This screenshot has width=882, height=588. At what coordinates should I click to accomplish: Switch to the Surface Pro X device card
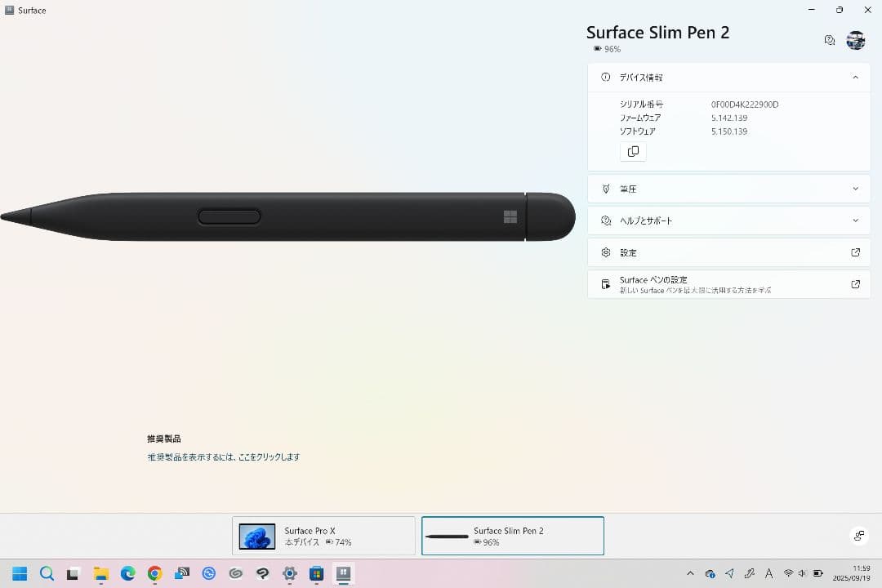pyautogui.click(x=323, y=535)
